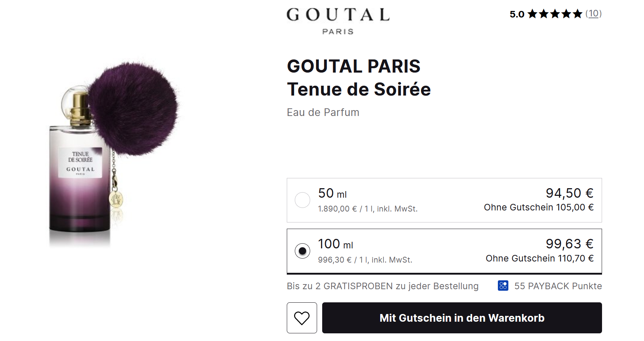
Task: Click the five-star rating icons
Action: coord(555,14)
